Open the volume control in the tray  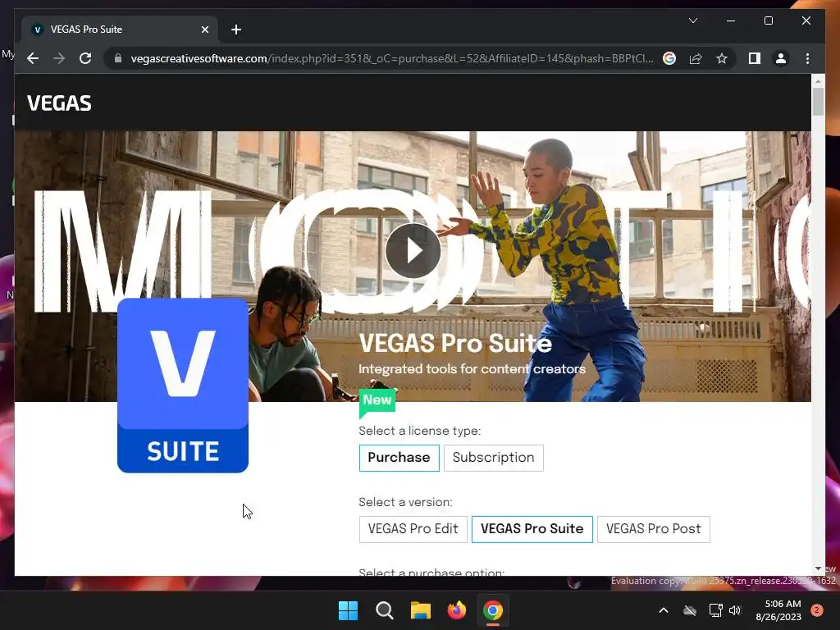click(735, 610)
